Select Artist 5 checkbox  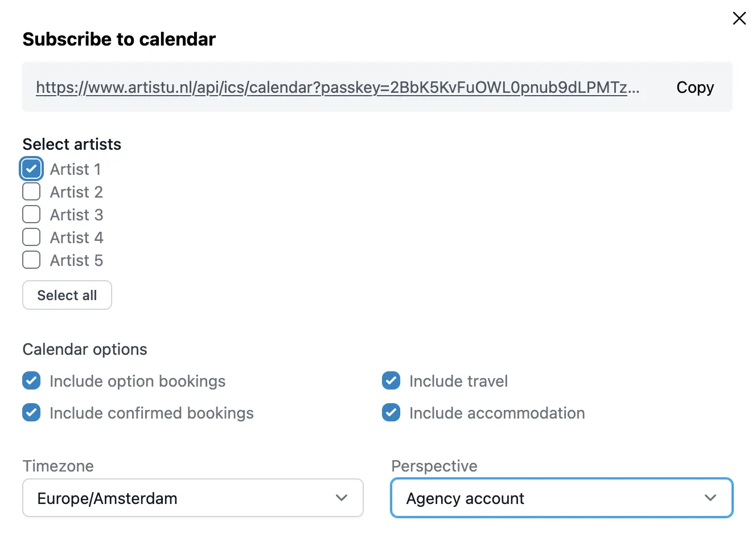(31, 260)
